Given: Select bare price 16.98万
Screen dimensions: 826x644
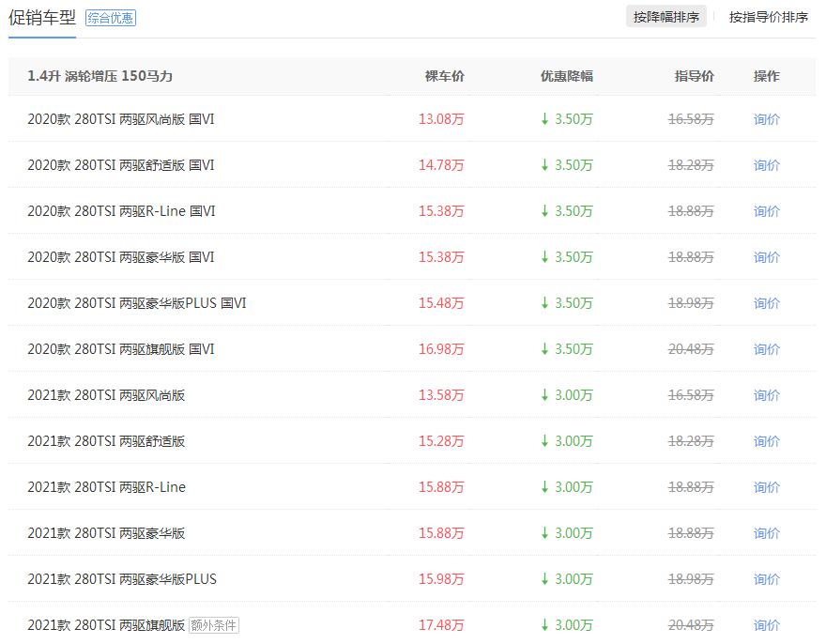Looking at the screenshot, I should (441, 349).
